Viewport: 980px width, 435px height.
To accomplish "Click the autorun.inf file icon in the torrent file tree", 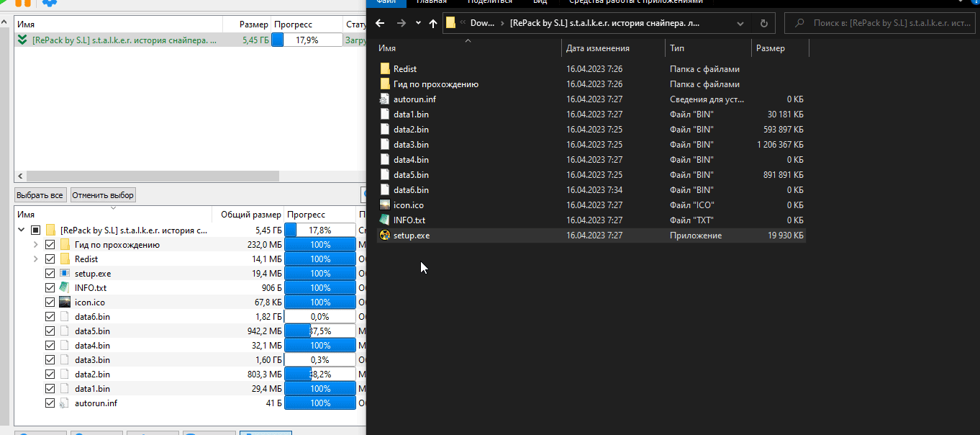I will click(65, 403).
